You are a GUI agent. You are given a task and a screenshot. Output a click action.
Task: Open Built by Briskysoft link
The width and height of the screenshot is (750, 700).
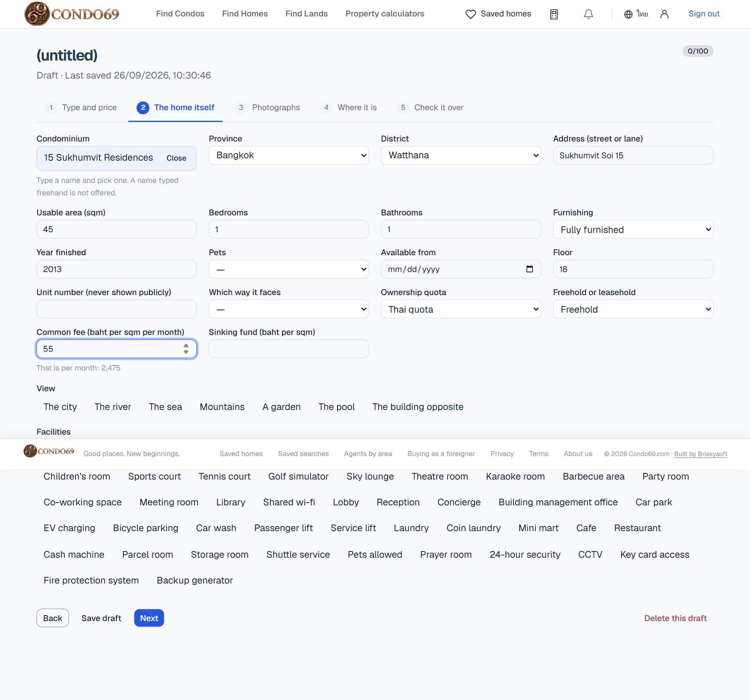click(x=701, y=454)
